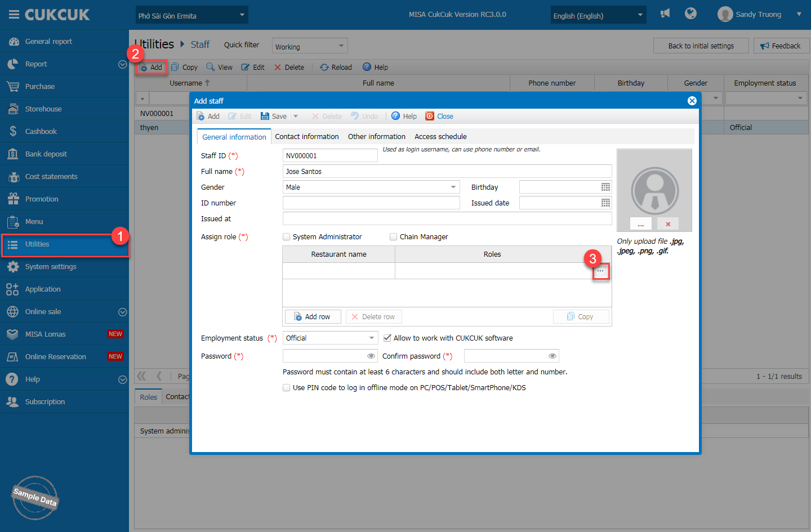The image size is (811, 532).
Task: Switch to Access schedule tab
Action: (x=440, y=137)
